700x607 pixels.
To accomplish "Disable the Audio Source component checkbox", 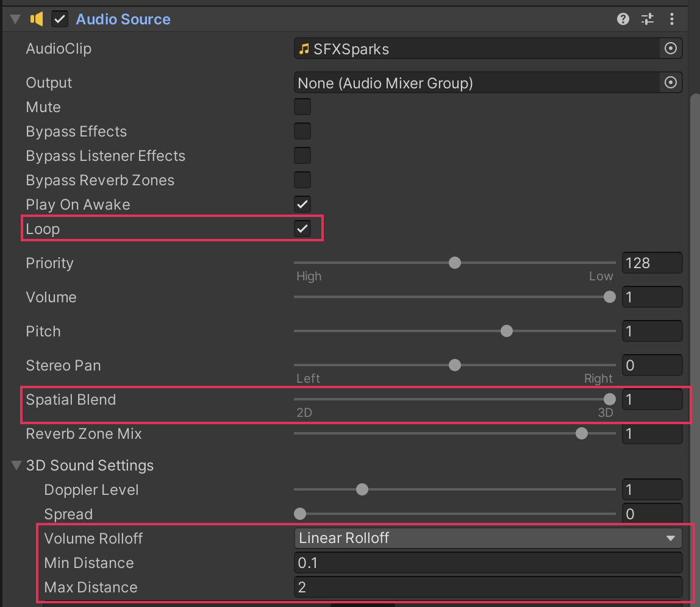I will [60, 19].
